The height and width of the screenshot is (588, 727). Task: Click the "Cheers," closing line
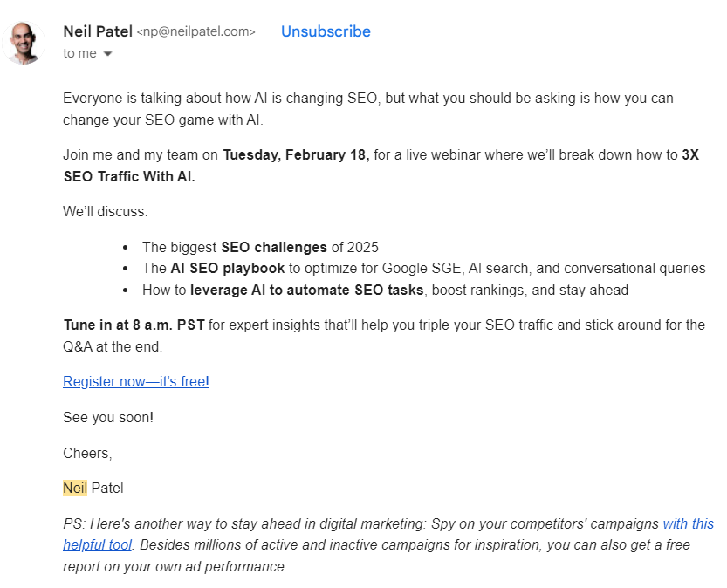point(87,453)
